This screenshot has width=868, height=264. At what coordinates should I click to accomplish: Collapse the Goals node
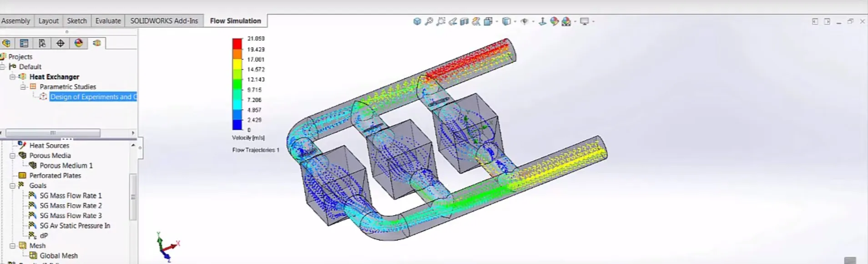tap(12, 186)
